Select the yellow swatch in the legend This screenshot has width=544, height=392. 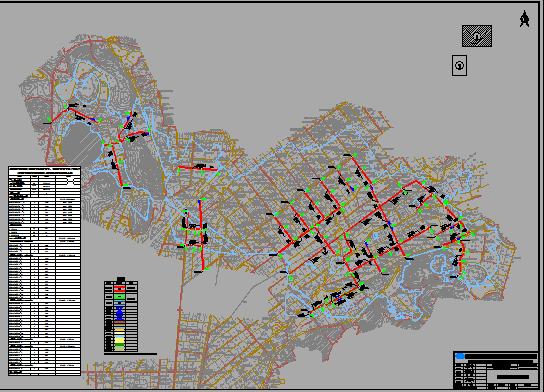coord(119,341)
